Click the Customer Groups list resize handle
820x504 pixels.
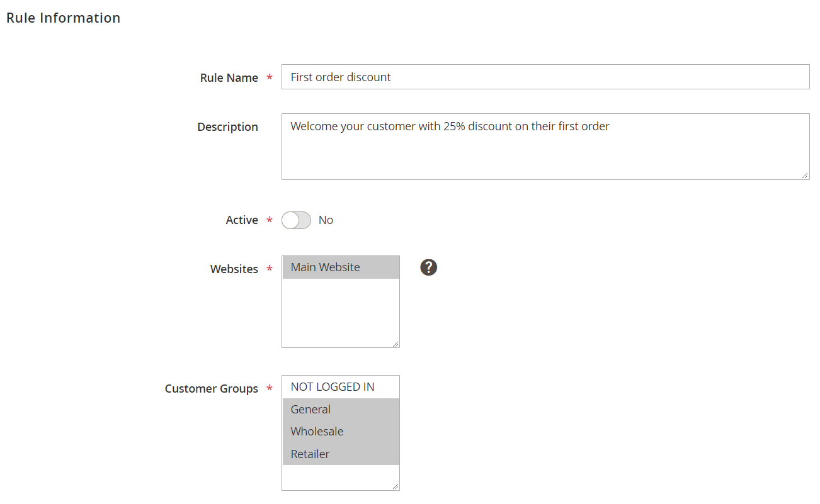click(396, 486)
